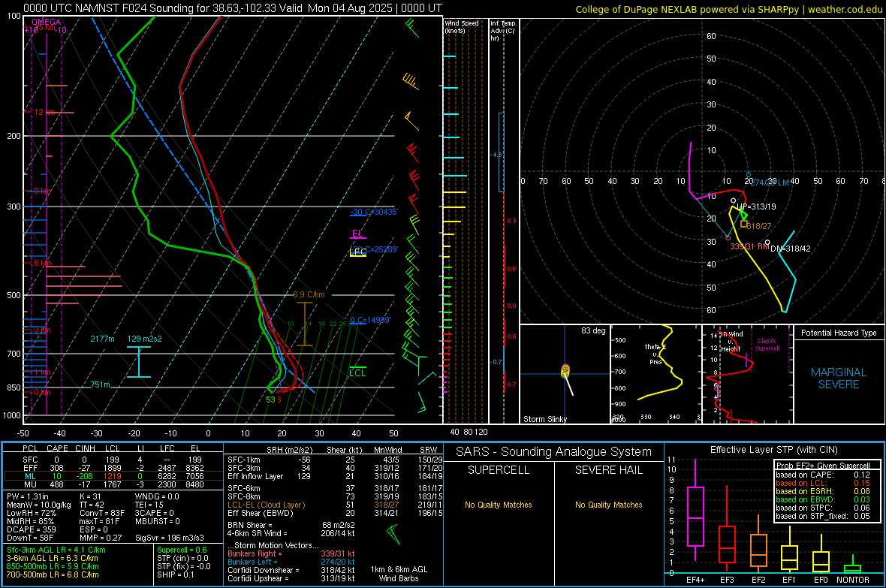Image resolution: width=886 pixels, height=588 pixels.
Task: Click the 751m inflow base label
Action: click(x=100, y=384)
